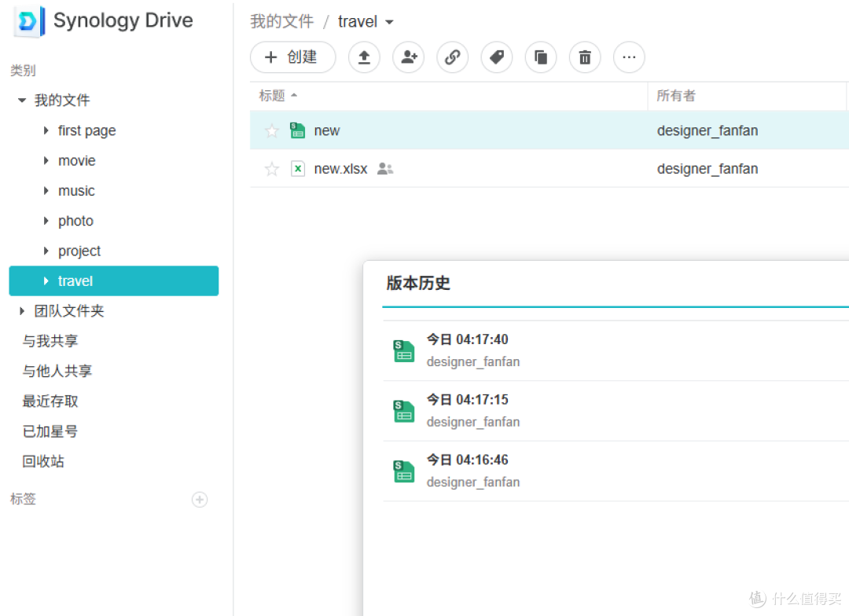Open 回收站 in sidebar
Viewport: 849px width, 616px height.
point(42,461)
